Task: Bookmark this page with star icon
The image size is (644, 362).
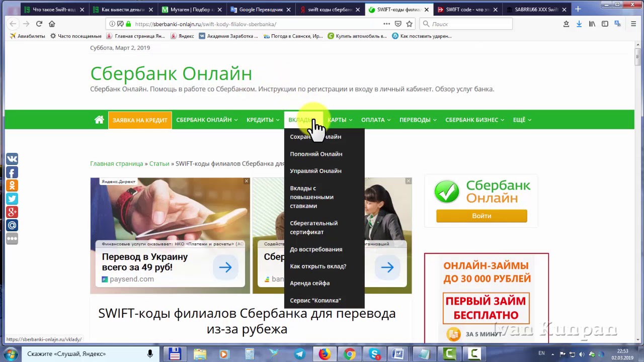Action: 410,24
